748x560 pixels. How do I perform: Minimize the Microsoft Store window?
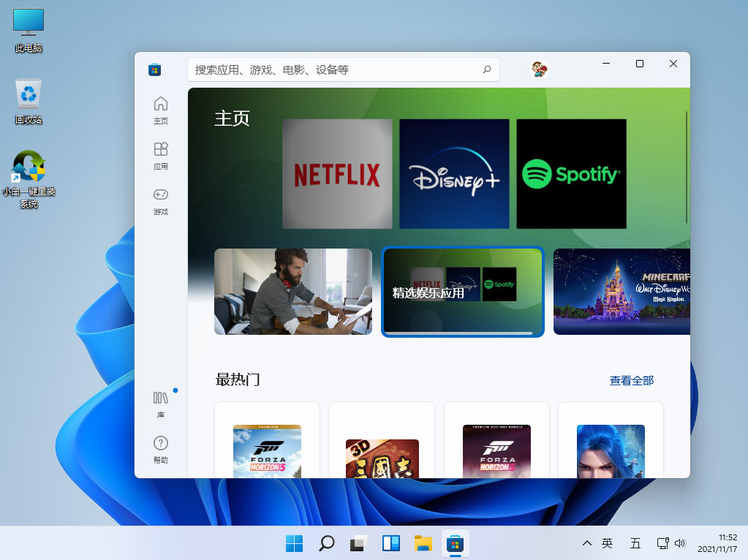pyautogui.click(x=606, y=64)
